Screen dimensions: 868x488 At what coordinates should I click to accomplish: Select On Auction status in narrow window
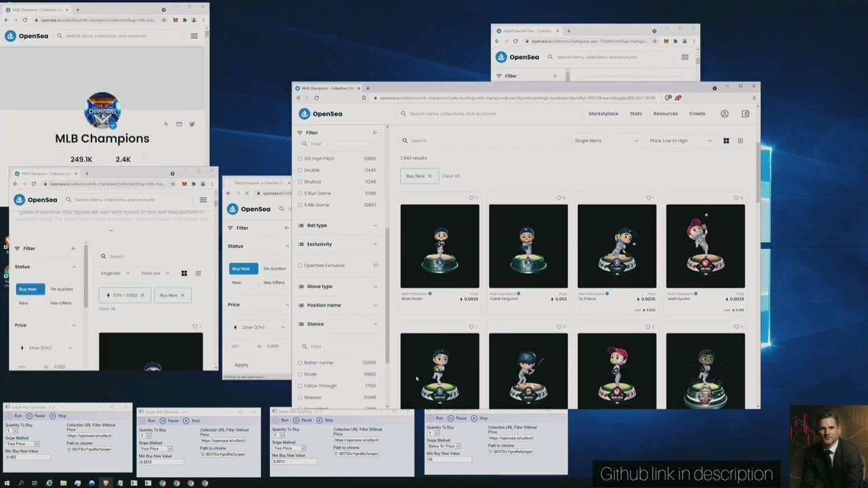click(x=275, y=268)
